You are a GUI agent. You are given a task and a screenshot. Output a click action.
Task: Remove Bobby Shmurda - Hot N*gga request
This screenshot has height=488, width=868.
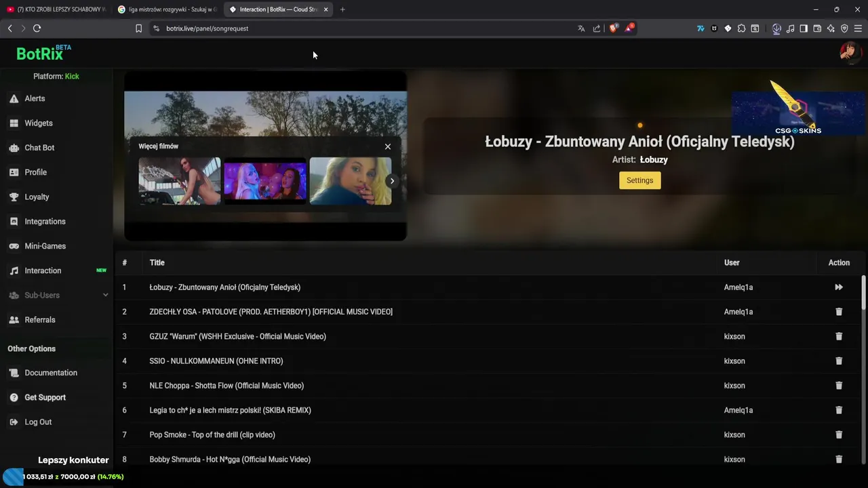[x=839, y=459]
